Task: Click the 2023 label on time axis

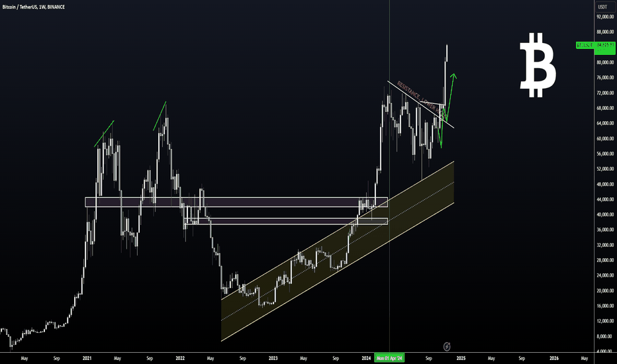Action: (273, 359)
